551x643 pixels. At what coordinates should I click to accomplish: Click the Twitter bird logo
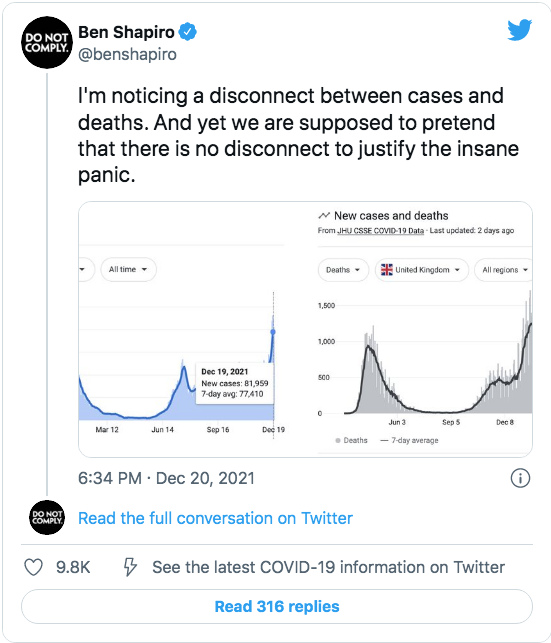point(519,30)
